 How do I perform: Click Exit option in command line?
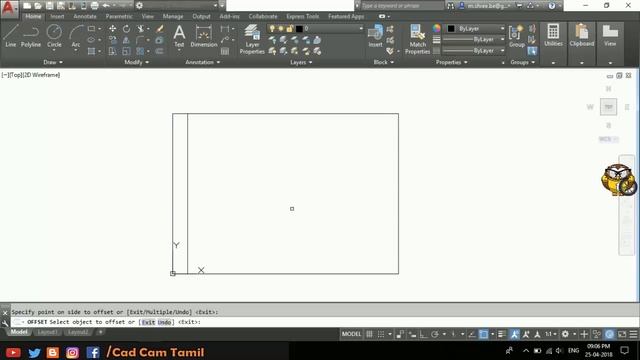pos(148,322)
